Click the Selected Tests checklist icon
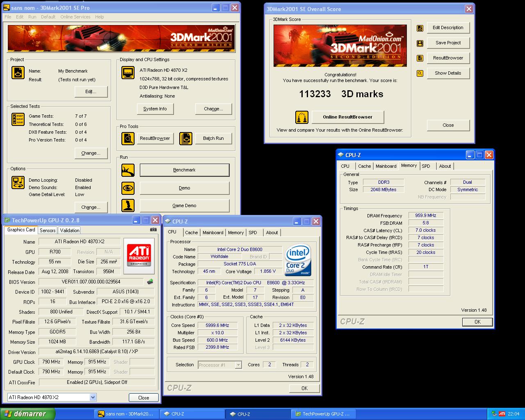 point(18,119)
